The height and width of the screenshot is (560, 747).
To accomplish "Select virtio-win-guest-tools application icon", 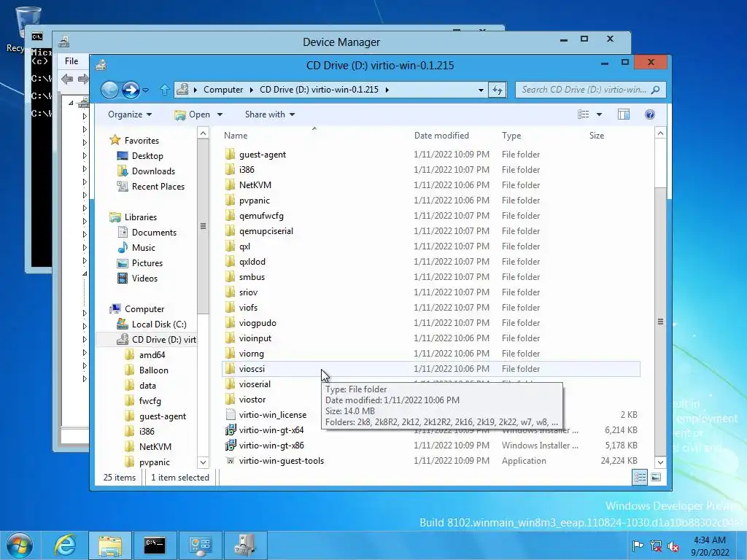I will coord(231,461).
